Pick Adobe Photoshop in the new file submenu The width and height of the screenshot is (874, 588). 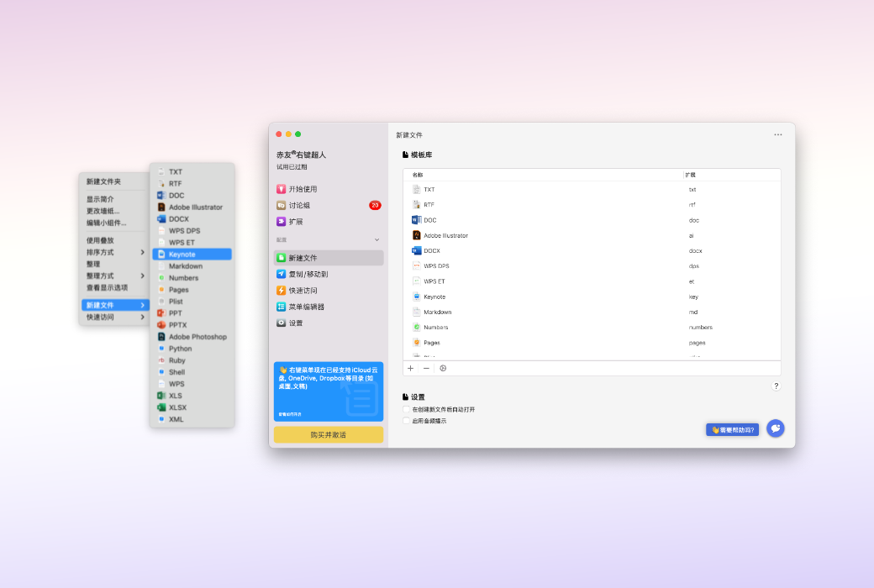click(192, 337)
